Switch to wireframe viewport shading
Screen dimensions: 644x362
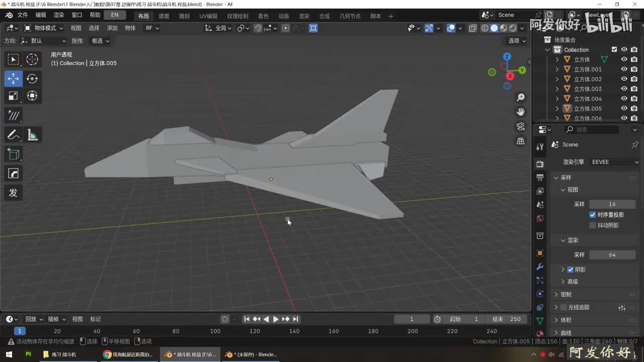pyautogui.click(x=485, y=28)
